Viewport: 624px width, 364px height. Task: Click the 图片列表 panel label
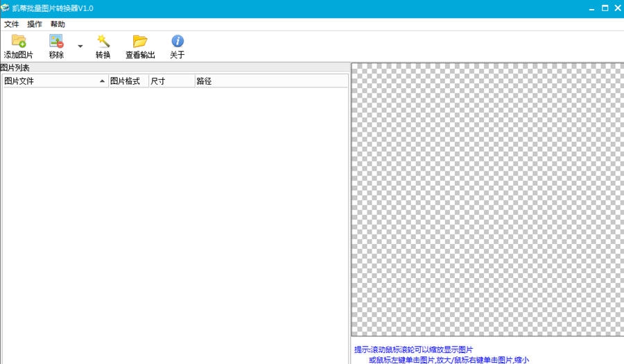coord(15,68)
